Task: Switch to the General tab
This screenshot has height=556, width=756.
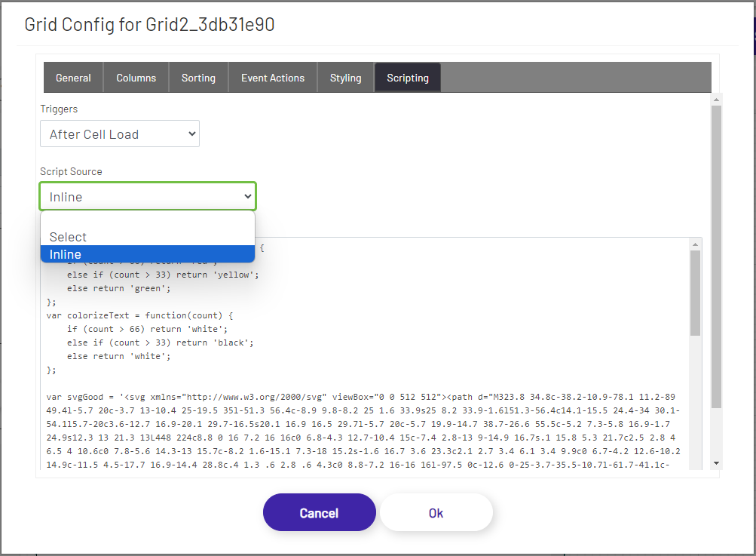Action: coord(73,77)
